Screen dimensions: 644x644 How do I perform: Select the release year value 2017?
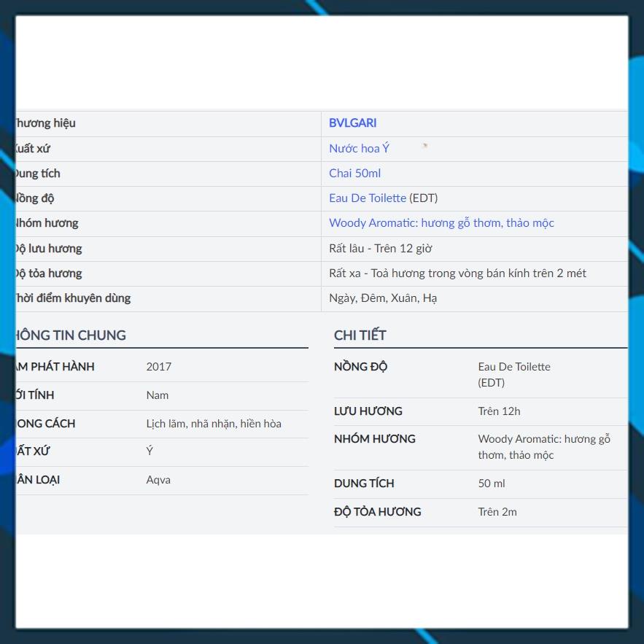click(159, 367)
